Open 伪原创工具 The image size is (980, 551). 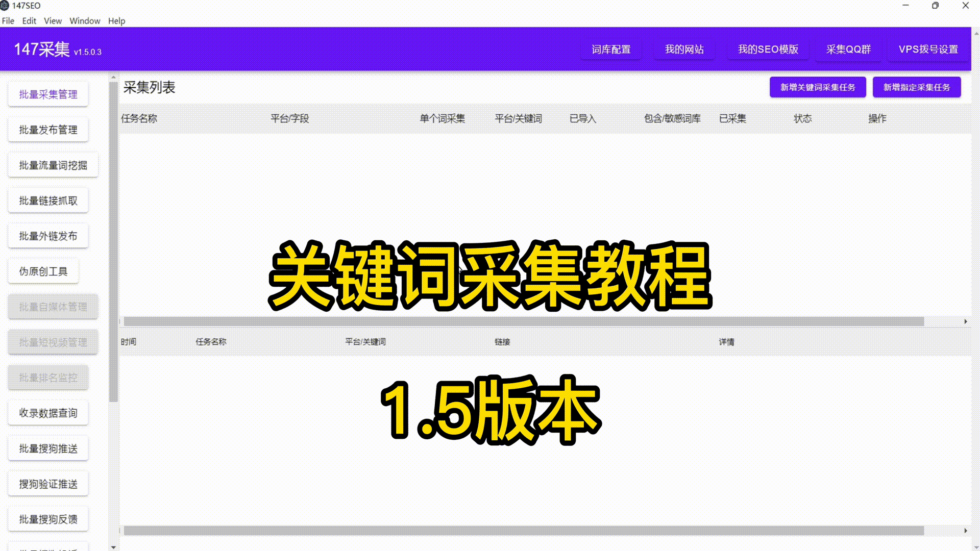(x=43, y=271)
